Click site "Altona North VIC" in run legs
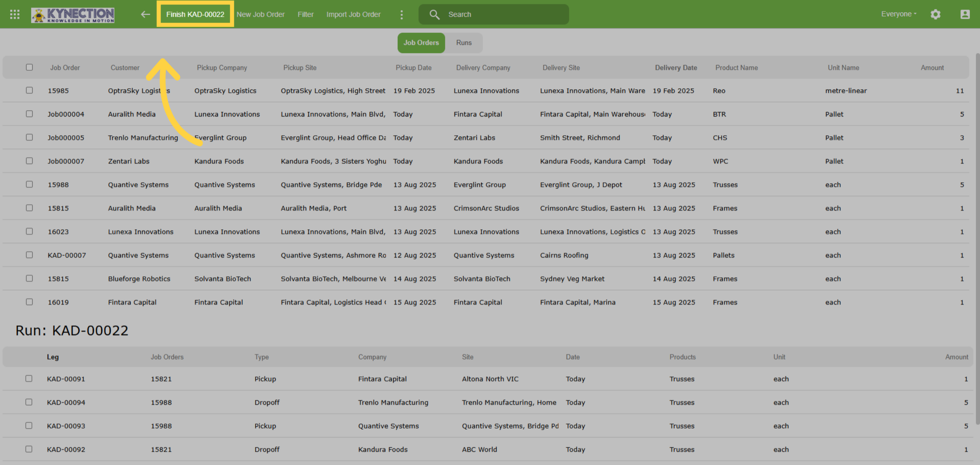Viewport: 980px width, 465px height. [x=490, y=379]
